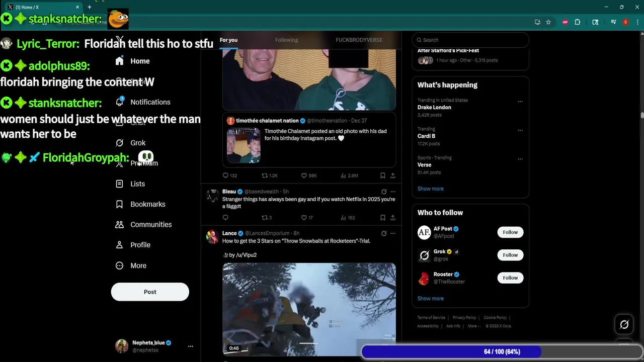The width and height of the screenshot is (644, 362).
Task: Click the page vertical scrollbar
Action: click(x=641, y=116)
